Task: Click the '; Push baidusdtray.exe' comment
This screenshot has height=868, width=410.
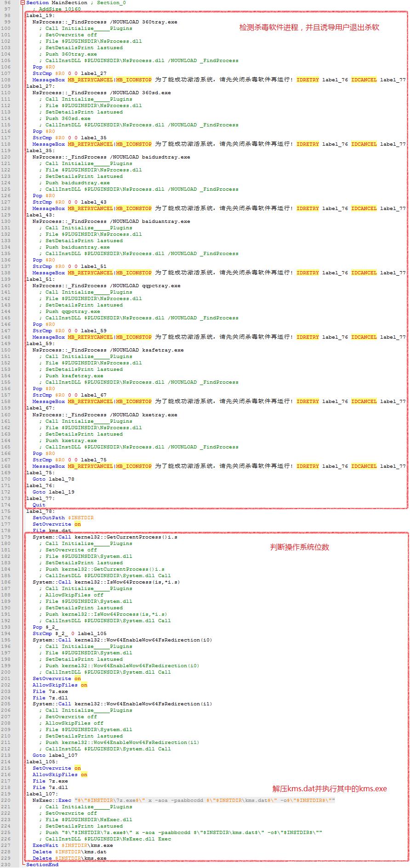Action: pyautogui.click(x=74, y=183)
